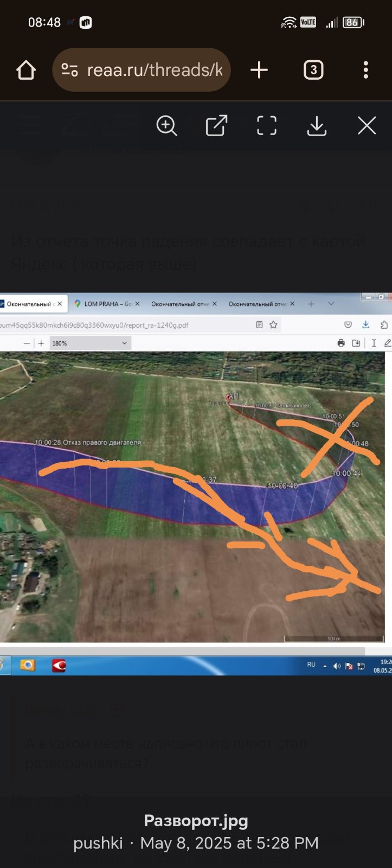
Task: Expand the 180% zoom dropdown
Action: (124, 343)
